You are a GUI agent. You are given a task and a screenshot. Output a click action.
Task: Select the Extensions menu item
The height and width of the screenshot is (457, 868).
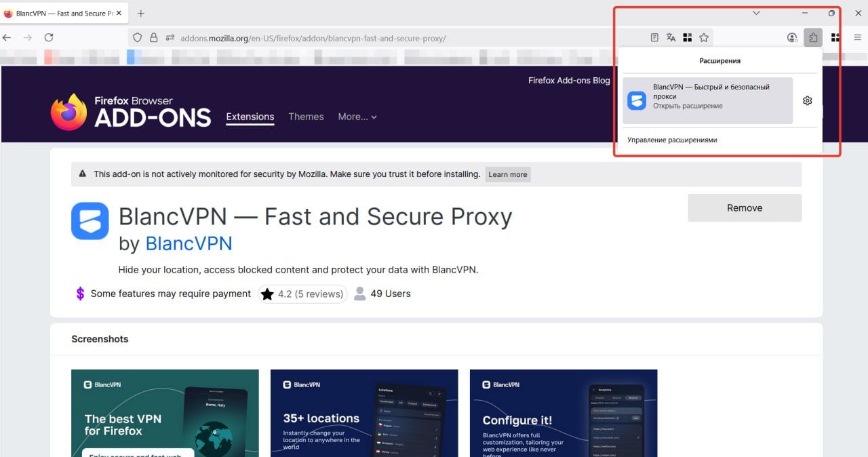[250, 117]
